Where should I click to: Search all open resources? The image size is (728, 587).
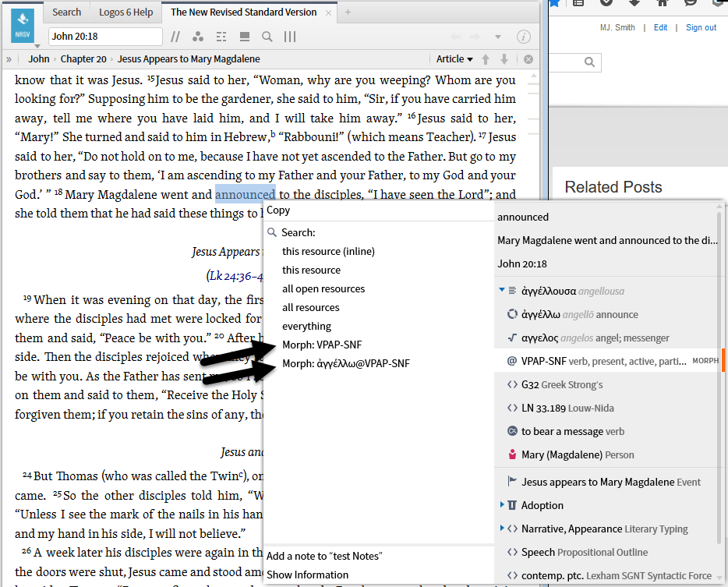pos(323,289)
